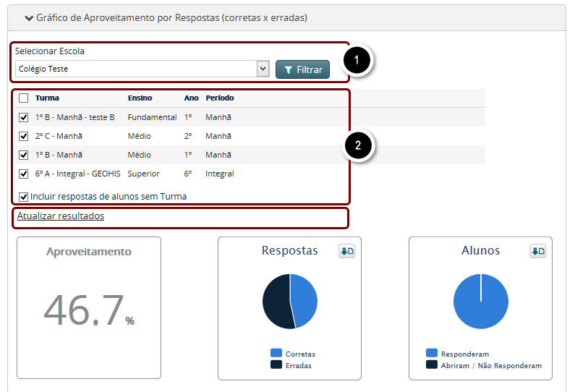Uncheck the 1º B - Manhã - teste B row
The height and width of the screenshot is (392, 575).
click(x=24, y=117)
